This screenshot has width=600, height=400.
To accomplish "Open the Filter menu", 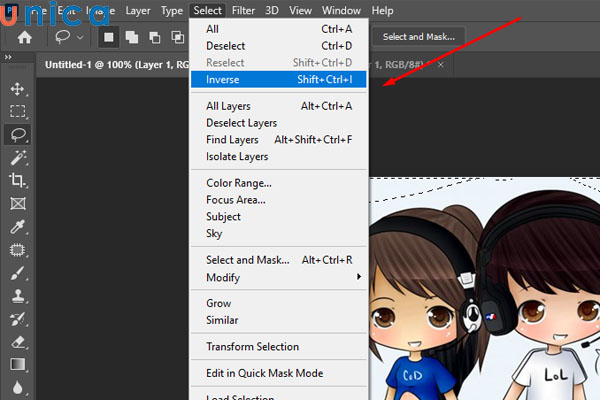I will pos(243,10).
